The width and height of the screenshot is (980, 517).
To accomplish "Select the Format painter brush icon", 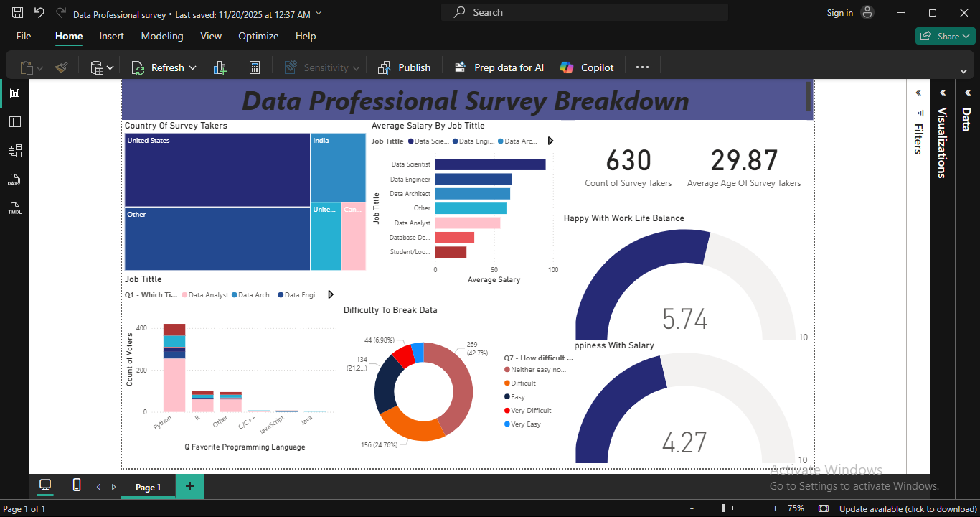I will [62, 67].
